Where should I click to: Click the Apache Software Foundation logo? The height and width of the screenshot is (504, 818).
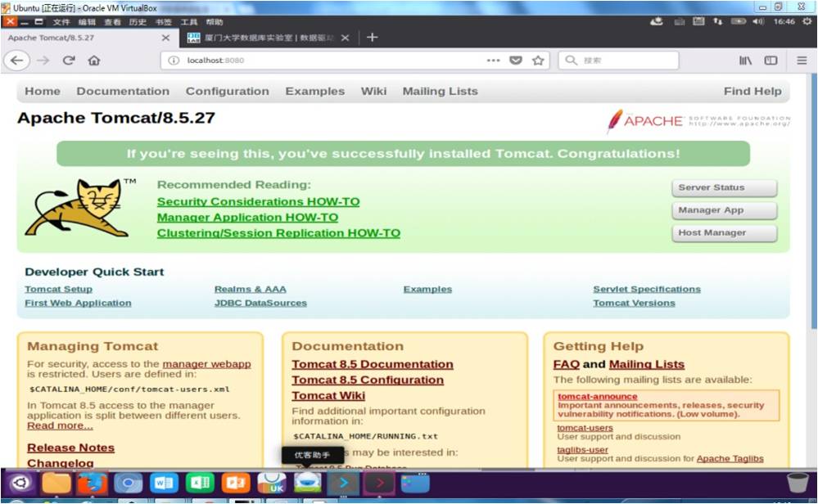[698, 121]
